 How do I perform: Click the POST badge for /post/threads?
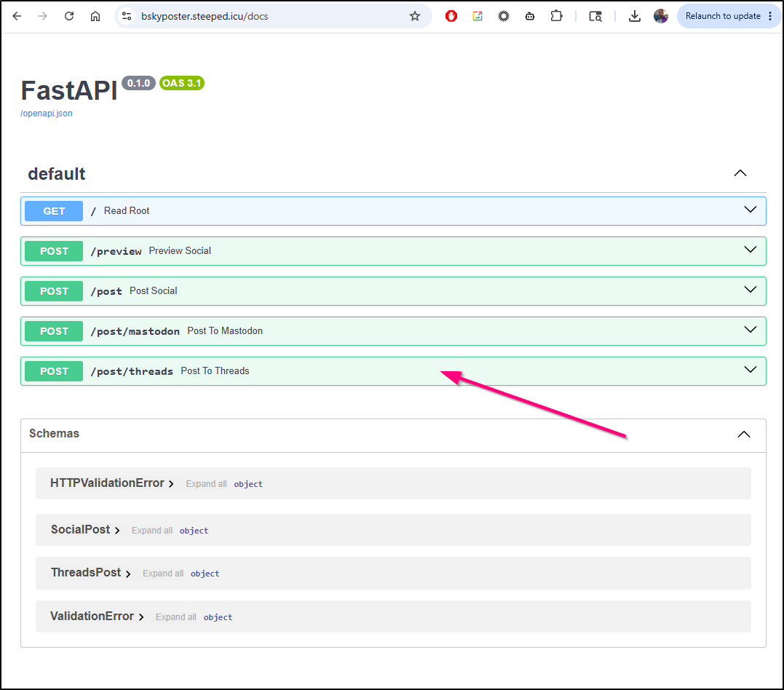click(x=54, y=371)
